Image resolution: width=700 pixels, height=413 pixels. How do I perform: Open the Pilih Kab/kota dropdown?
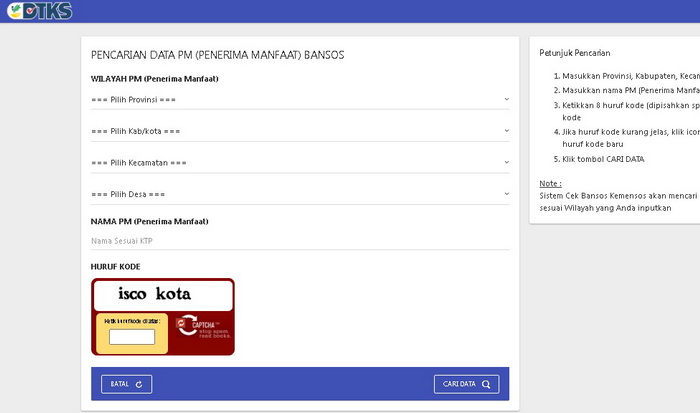click(300, 131)
